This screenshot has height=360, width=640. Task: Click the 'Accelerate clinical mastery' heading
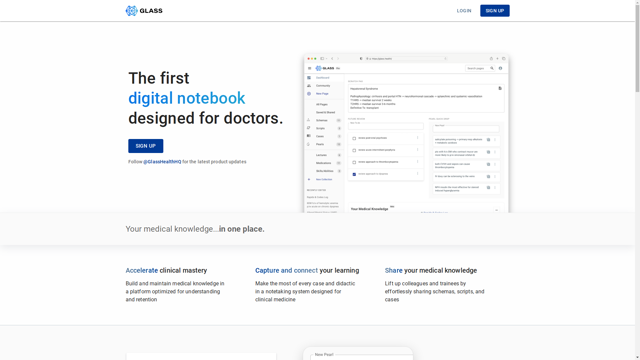pos(166,271)
